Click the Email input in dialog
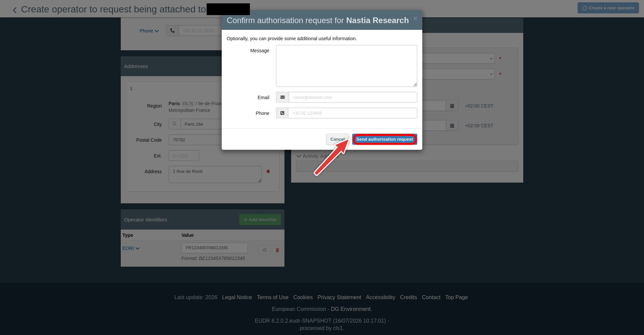 pos(353,97)
